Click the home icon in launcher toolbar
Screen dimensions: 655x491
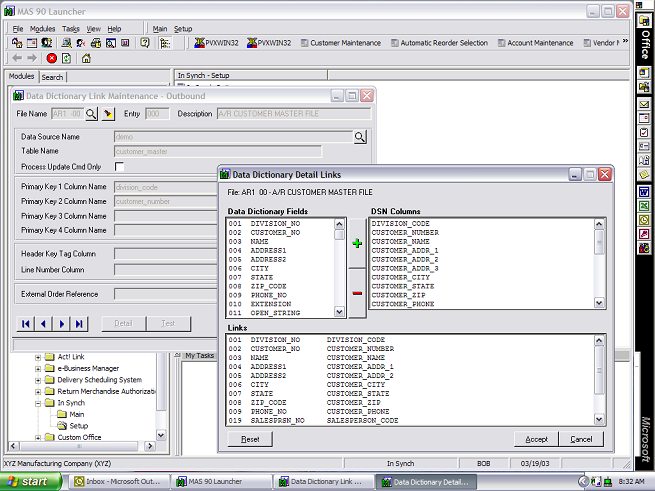click(x=86, y=58)
